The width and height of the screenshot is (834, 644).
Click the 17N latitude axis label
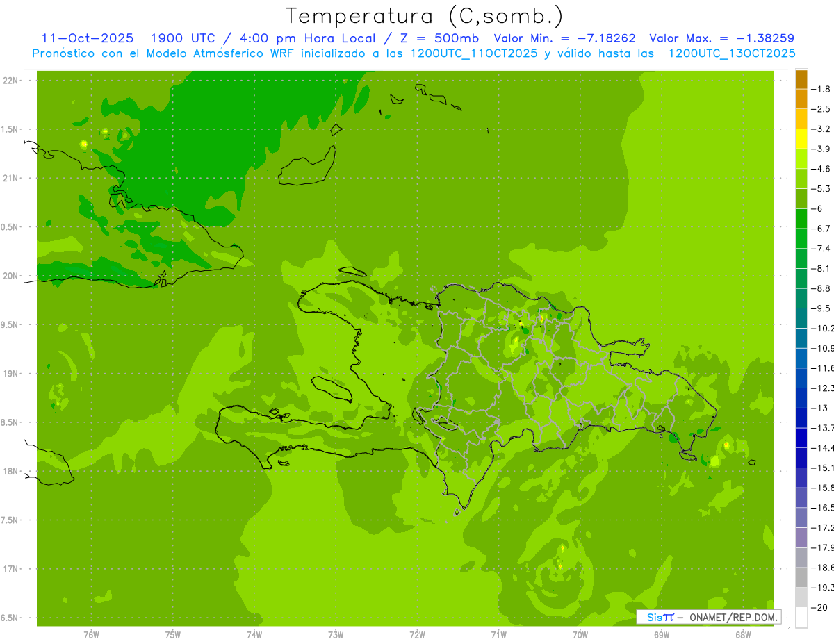tap(12, 569)
